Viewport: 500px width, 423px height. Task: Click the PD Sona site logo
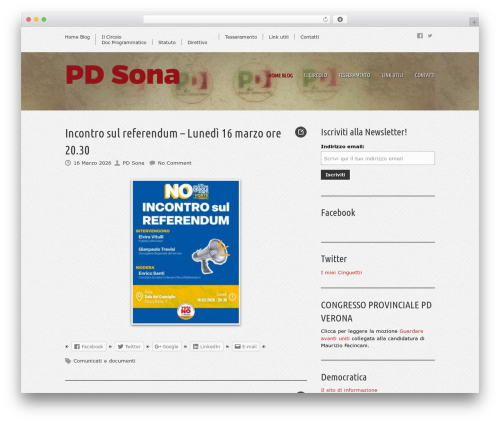coord(123,75)
